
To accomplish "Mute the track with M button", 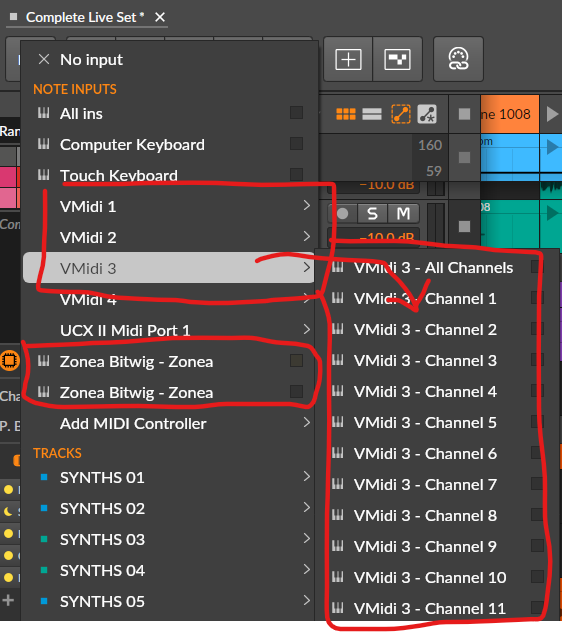I will tap(403, 213).
